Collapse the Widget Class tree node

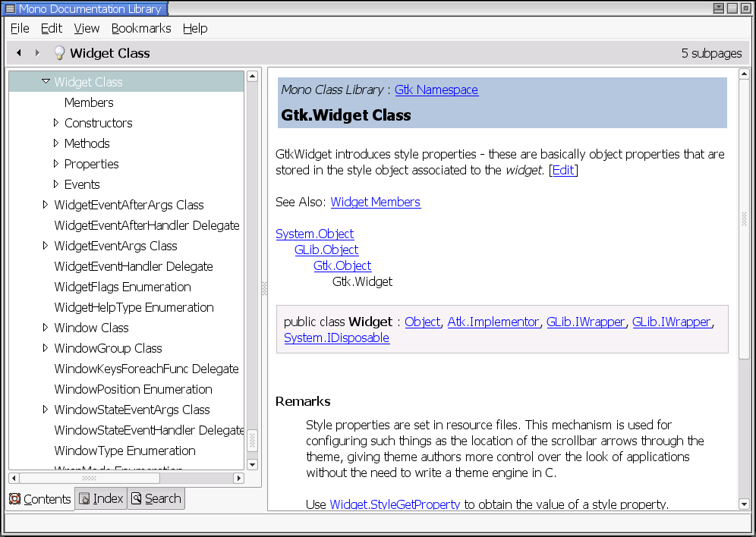[x=46, y=81]
